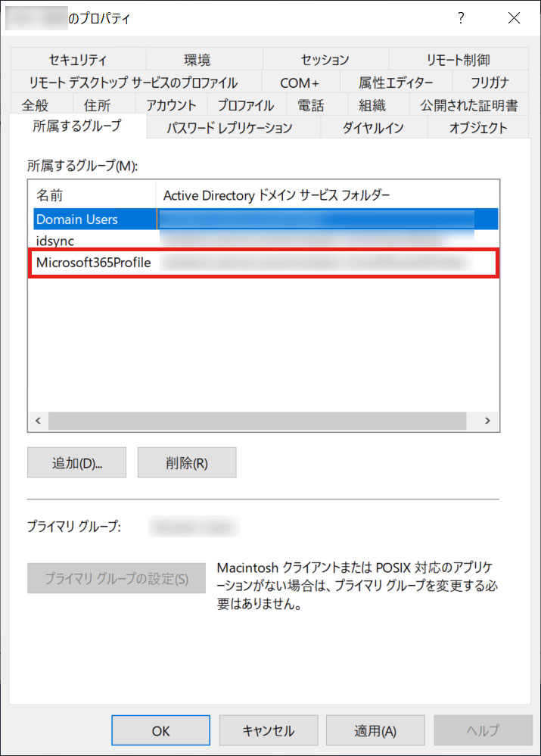This screenshot has width=541, height=756.
Task: Click the 適用(A) button
Action: click(375, 730)
